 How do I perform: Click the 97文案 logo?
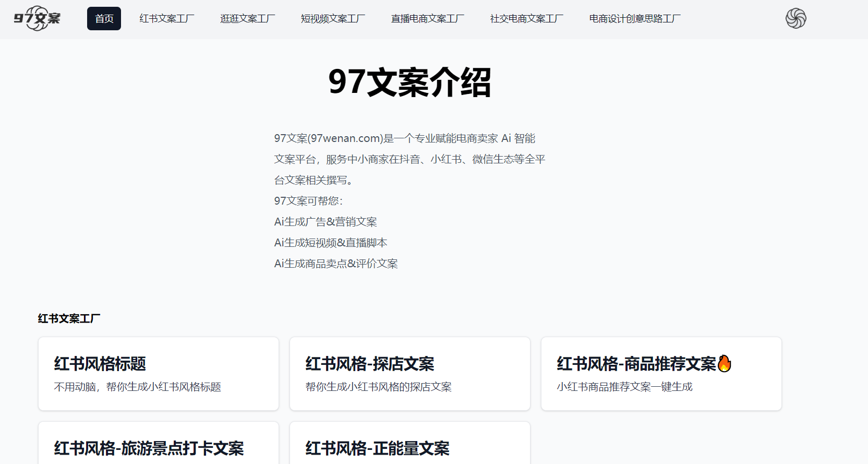pos(37,19)
